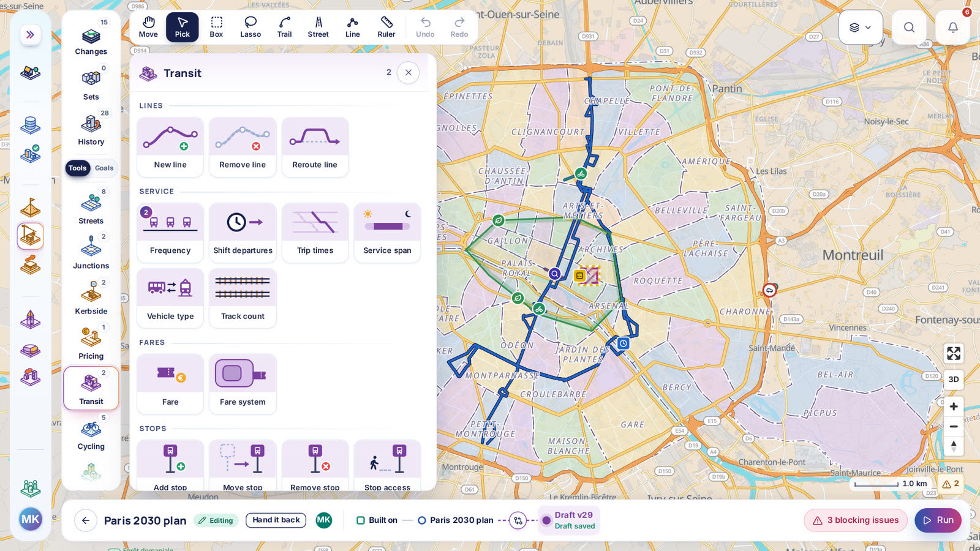Viewport: 980px width, 551px height.
Task: Click the New line tile
Action: (x=170, y=147)
